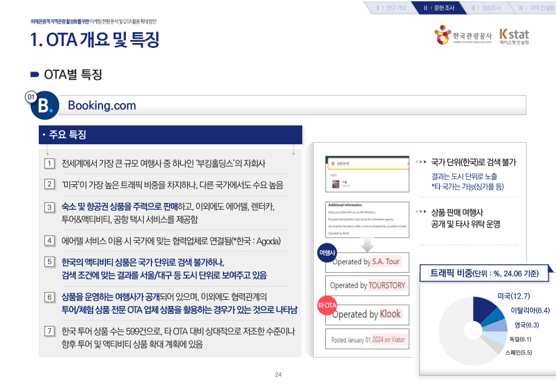Click the Operated by S.A. Tour box

(367, 262)
